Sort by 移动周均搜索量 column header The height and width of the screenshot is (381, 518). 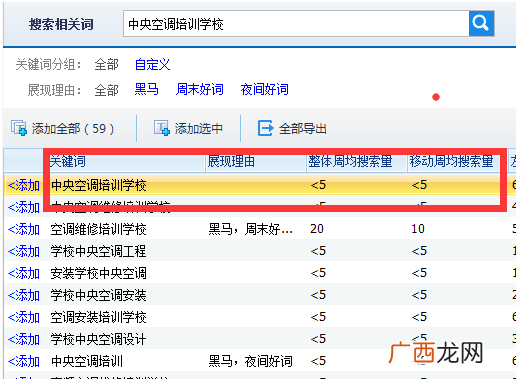coord(451,162)
